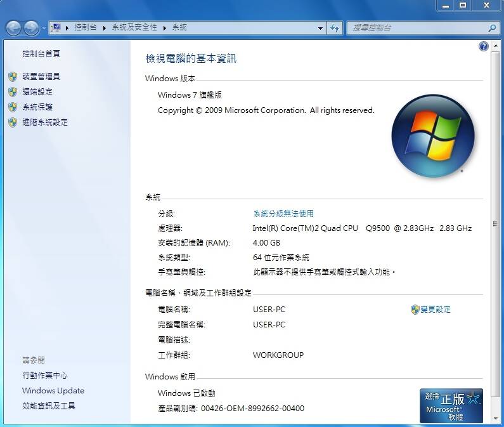
Task: Open the address bar history dropdown
Action: tap(320, 29)
